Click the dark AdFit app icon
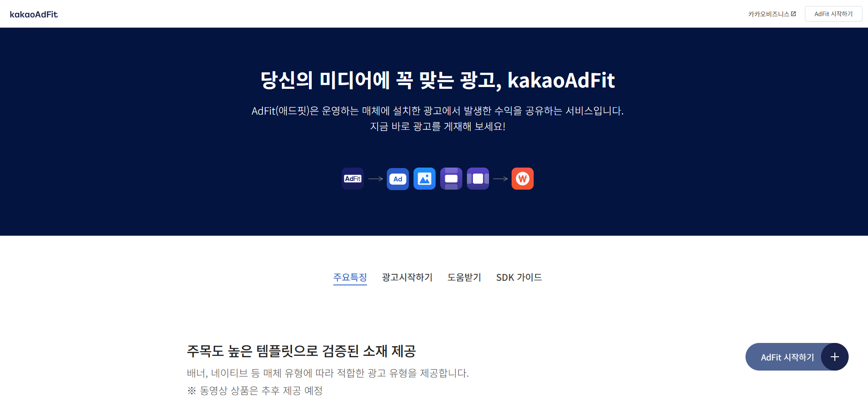The height and width of the screenshot is (412, 868). [x=353, y=179]
